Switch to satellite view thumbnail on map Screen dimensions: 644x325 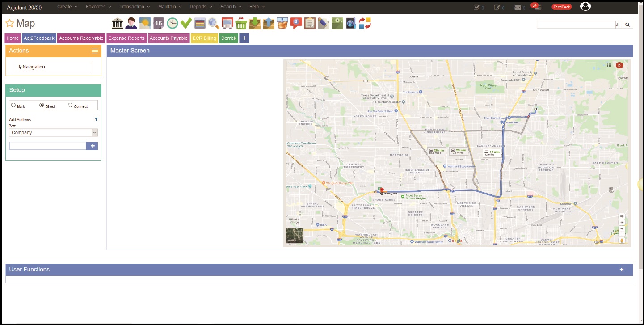click(x=295, y=236)
